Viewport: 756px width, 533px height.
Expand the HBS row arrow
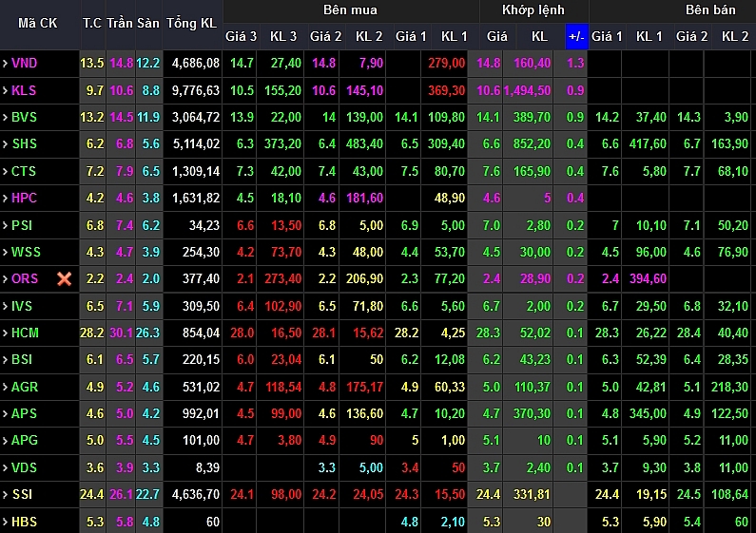5,522
